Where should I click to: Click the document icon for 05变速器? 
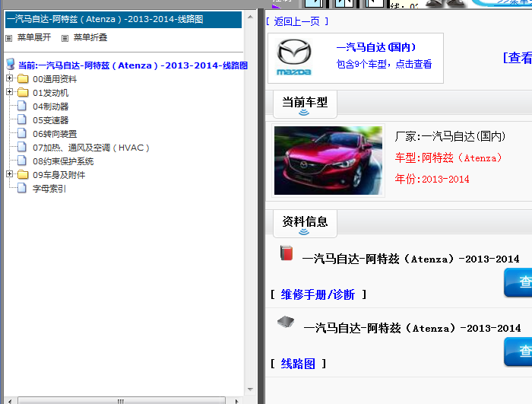coord(22,119)
